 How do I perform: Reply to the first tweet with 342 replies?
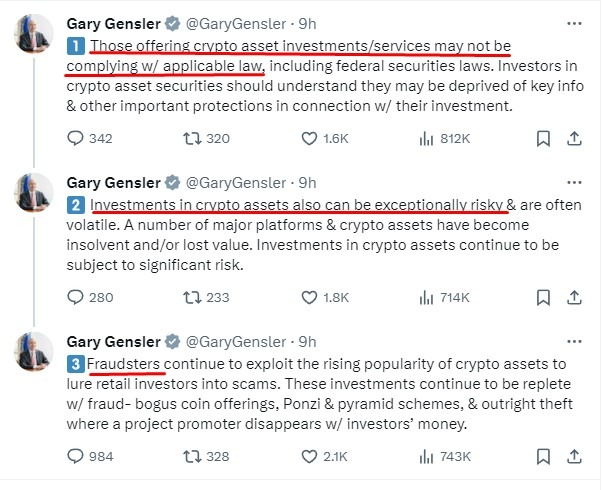[x=76, y=138]
